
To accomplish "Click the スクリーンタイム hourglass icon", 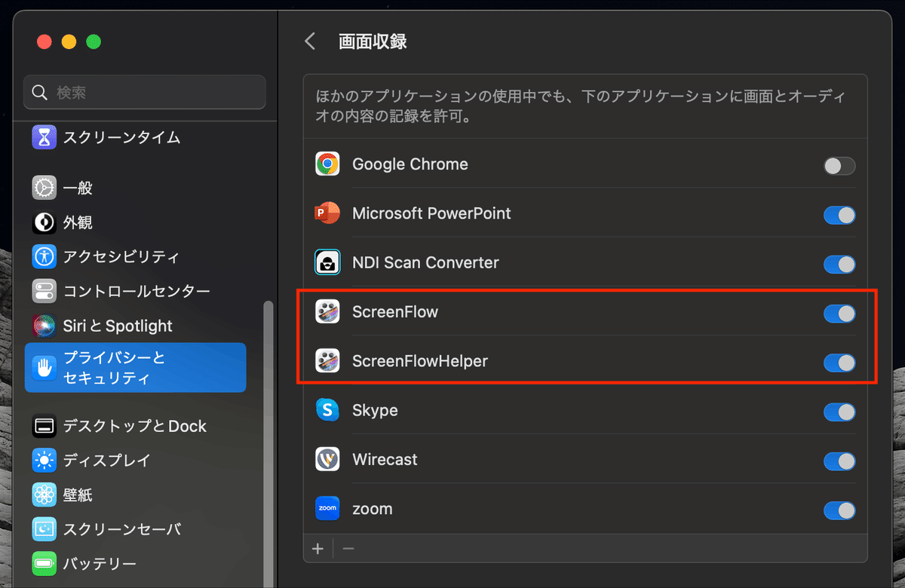I will [44, 137].
